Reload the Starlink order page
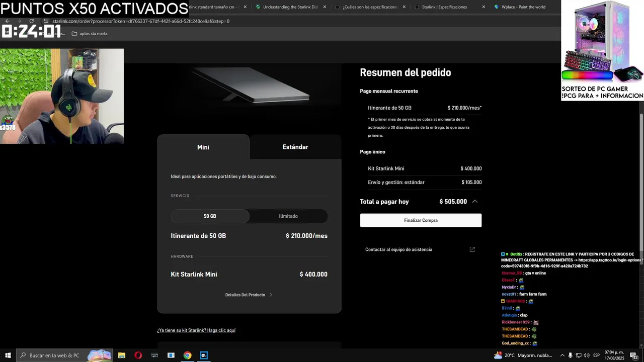 pyautogui.click(x=31, y=21)
